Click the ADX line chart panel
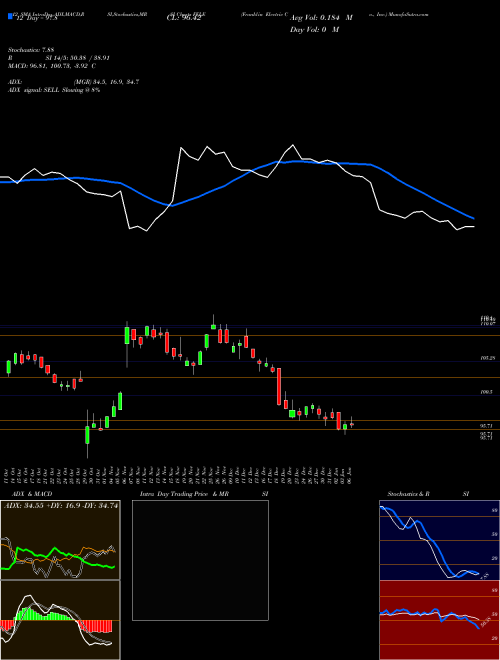 [60, 540]
